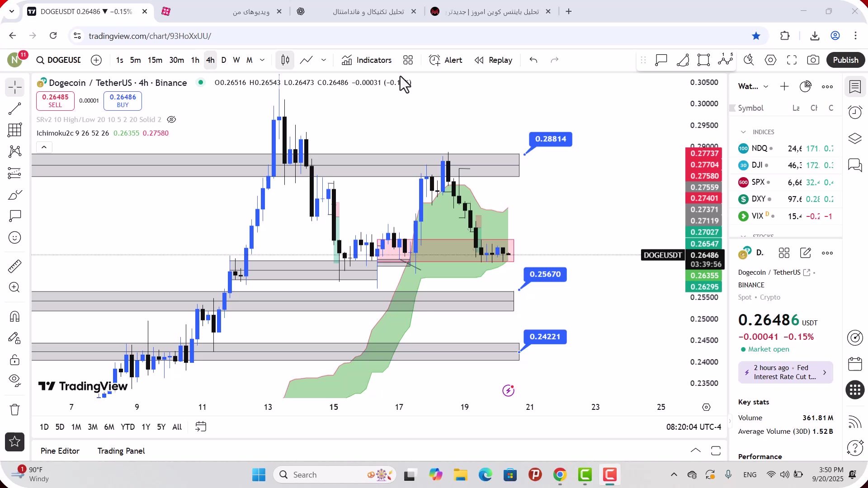Show the hidden SRv2 indicator
This screenshot has width=868, height=488.
pyautogui.click(x=171, y=120)
